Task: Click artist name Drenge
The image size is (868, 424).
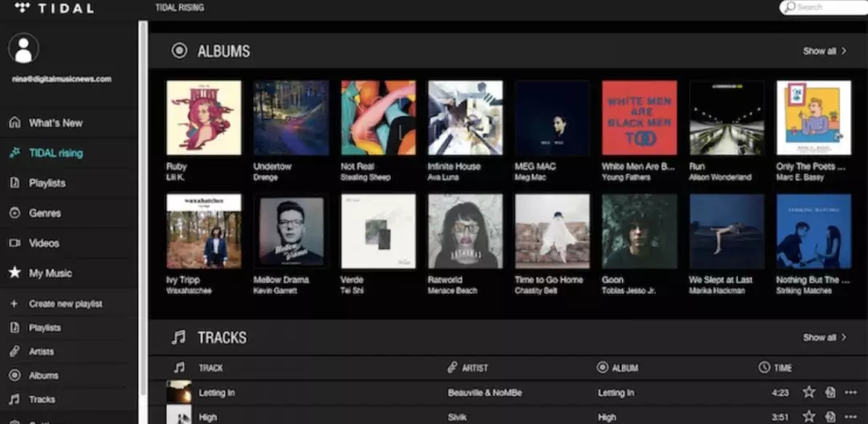Action: pyautogui.click(x=265, y=177)
